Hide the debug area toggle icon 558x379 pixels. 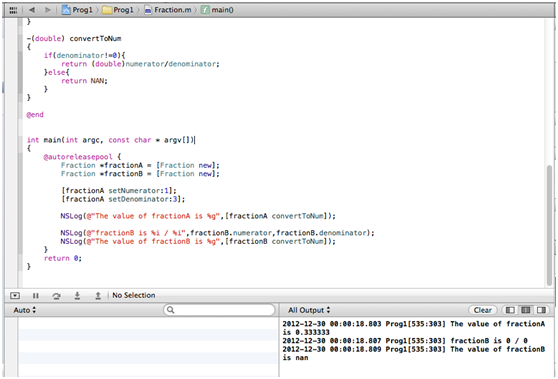[x=15, y=295]
